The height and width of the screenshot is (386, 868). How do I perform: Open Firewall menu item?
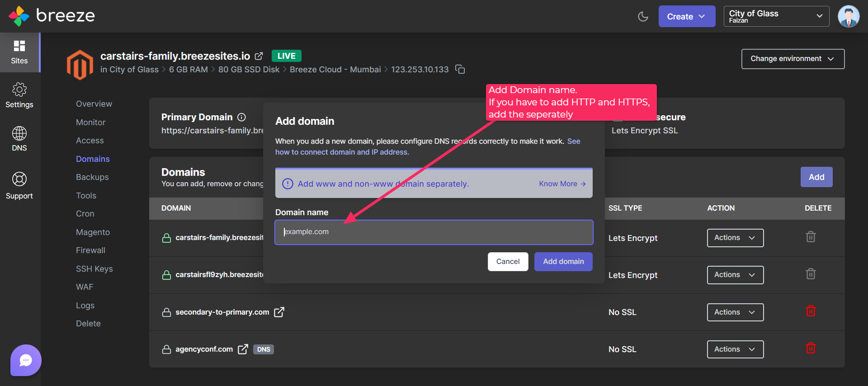(90, 250)
